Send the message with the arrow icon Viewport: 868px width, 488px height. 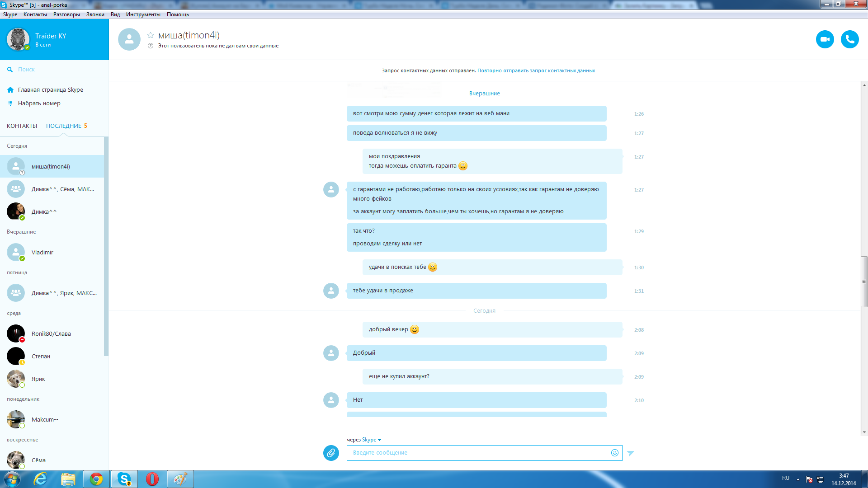(631, 453)
